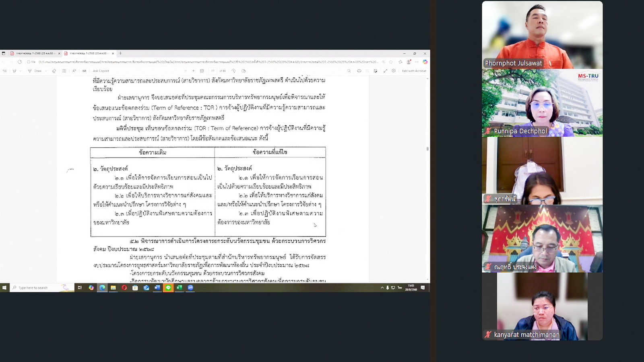Open Edge settings and more menu
The image size is (644, 362).
(x=417, y=62)
